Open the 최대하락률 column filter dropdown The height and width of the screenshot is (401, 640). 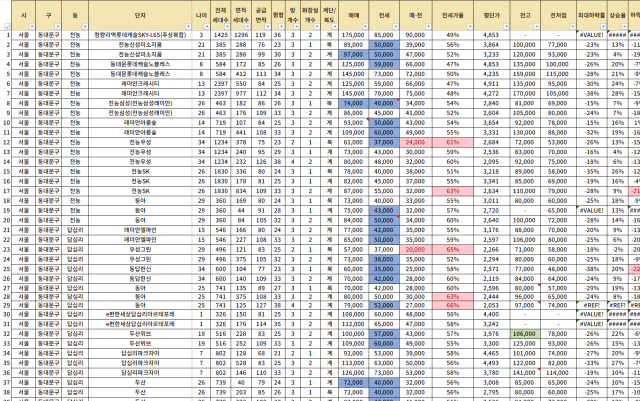[603, 27]
